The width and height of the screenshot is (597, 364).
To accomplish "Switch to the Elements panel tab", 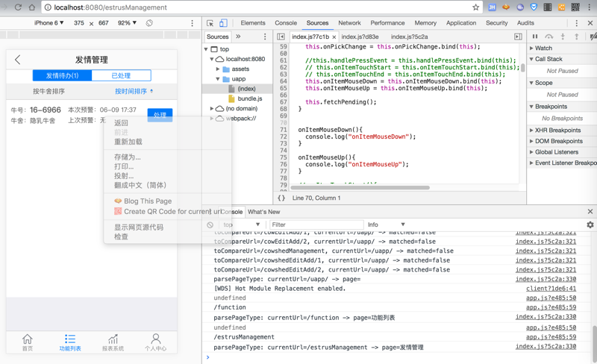I will (253, 23).
